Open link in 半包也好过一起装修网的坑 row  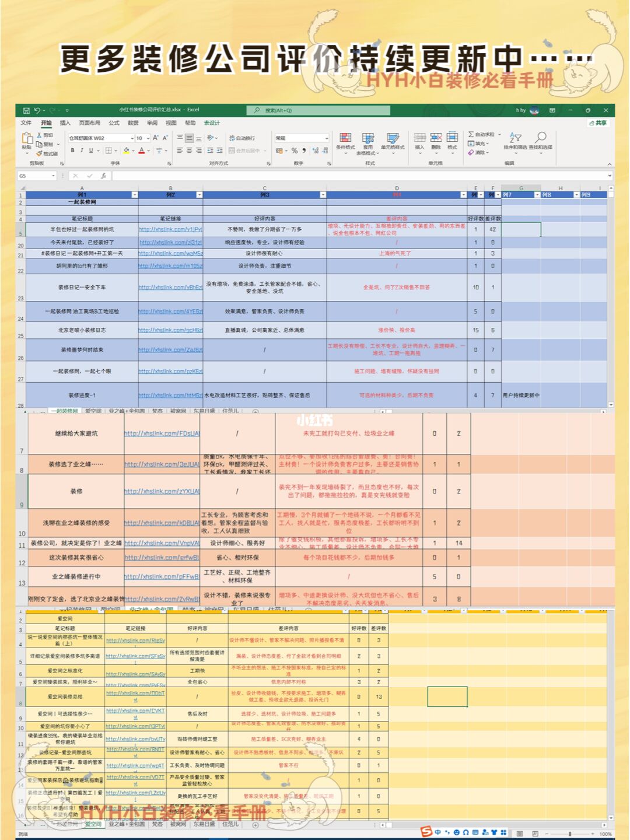(171, 229)
